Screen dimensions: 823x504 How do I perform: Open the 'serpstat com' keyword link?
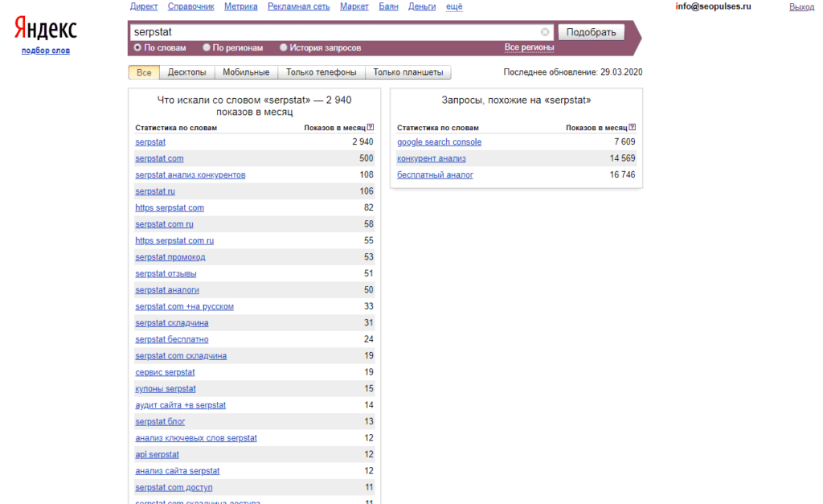(x=160, y=158)
